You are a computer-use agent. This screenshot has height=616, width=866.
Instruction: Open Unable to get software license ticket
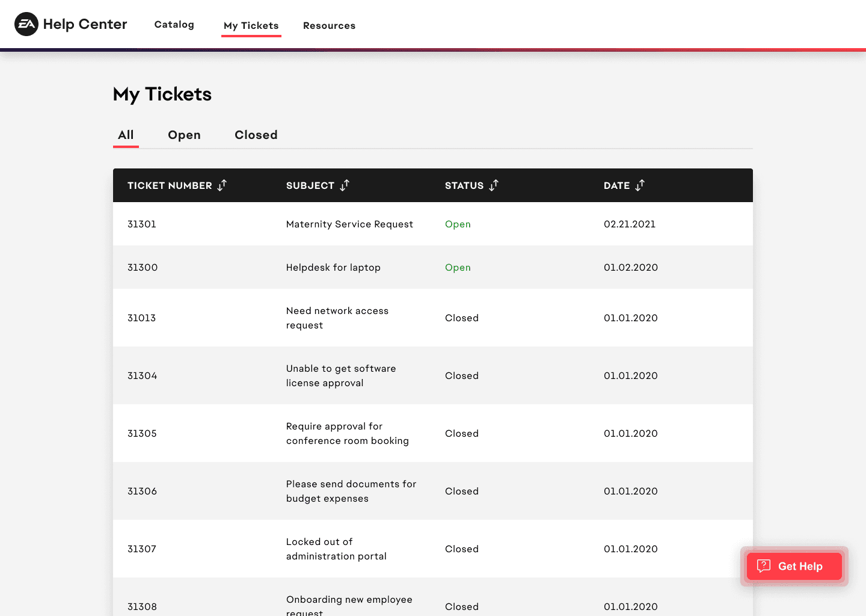[x=433, y=375]
